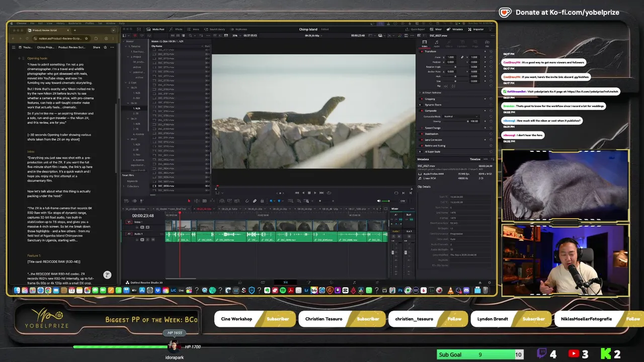Toggle the Transform section on/off
Viewport: 644px width, 362px height.
click(421, 51)
